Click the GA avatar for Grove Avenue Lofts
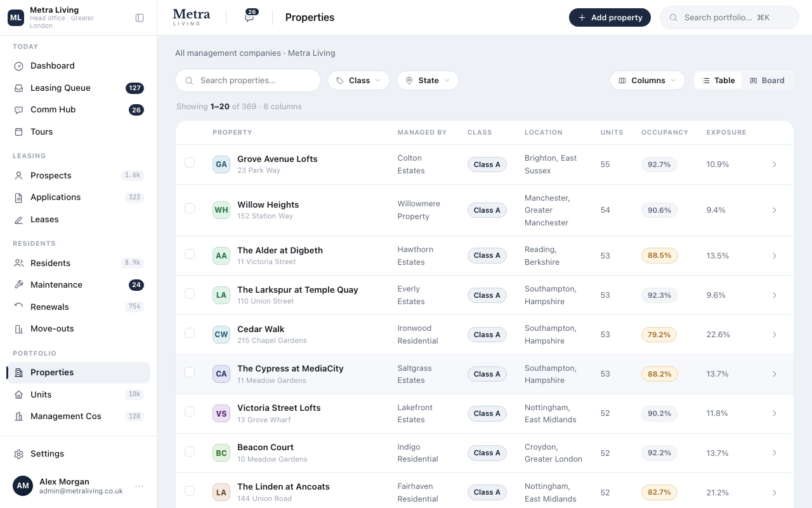The height and width of the screenshot is (508, 812). 221,164
